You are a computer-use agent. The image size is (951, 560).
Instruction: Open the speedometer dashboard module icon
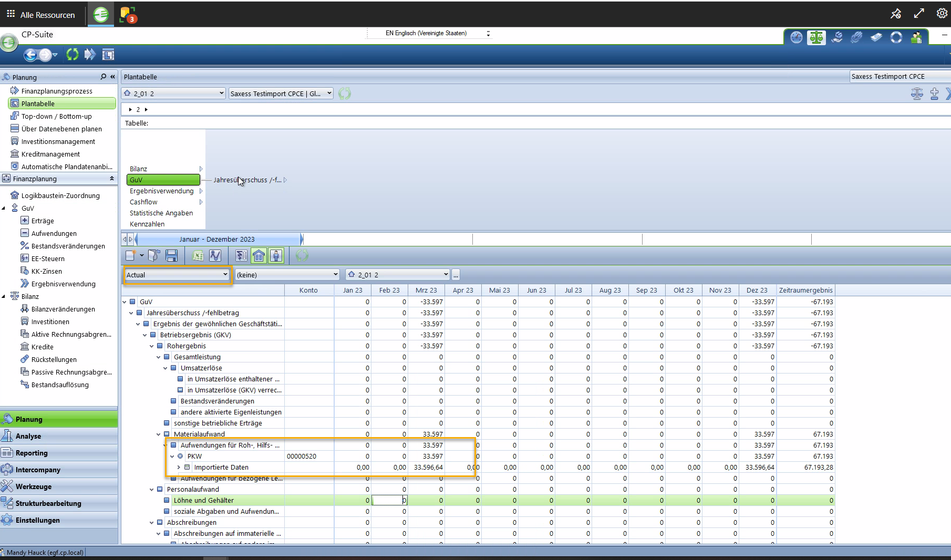click(797, 38)
